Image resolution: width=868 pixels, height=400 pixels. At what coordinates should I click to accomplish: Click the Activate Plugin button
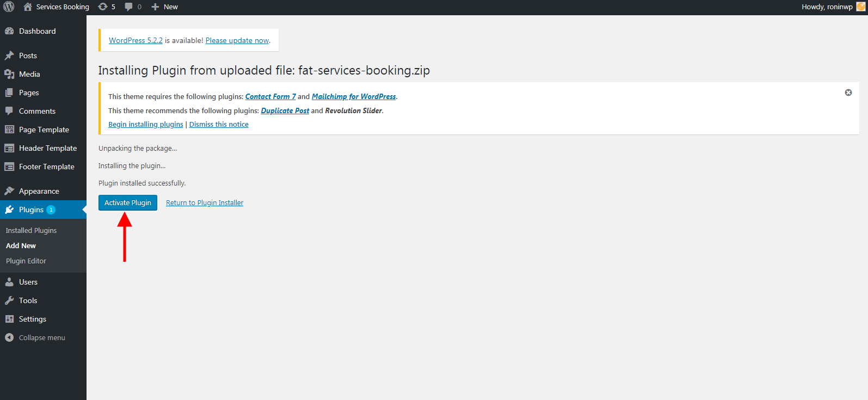tap(128, 202)
